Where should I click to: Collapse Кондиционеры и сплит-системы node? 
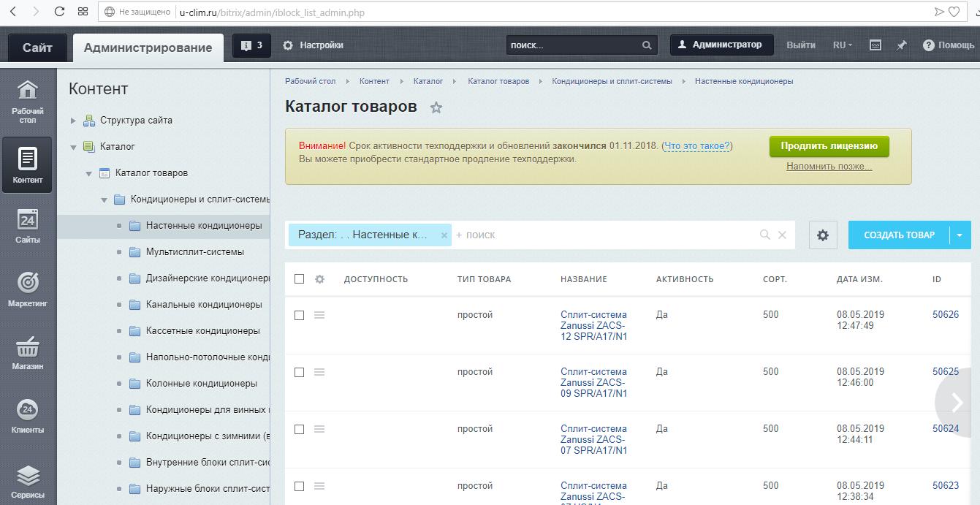pos(104,200)
